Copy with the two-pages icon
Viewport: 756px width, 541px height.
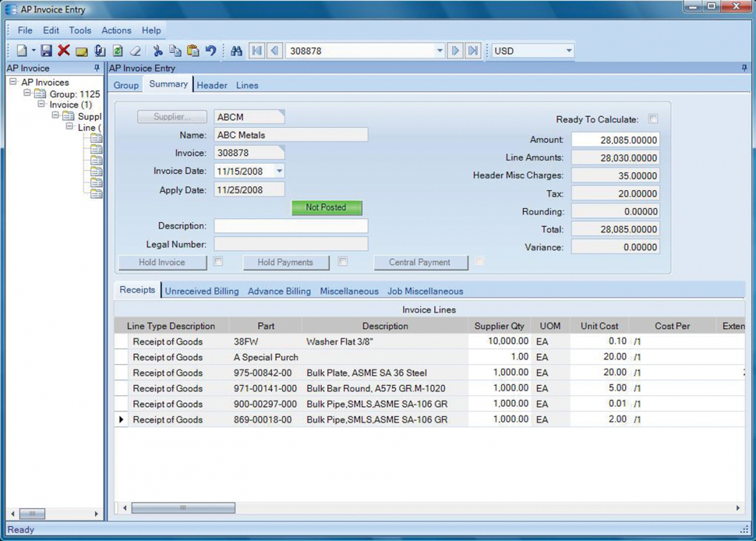175,51
